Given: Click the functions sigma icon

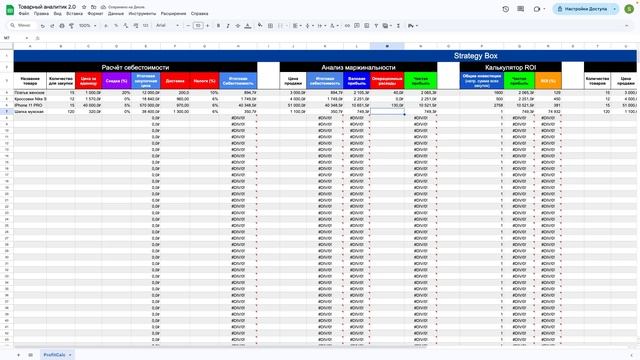Looking at the screenshot, I should coord(398,26).
